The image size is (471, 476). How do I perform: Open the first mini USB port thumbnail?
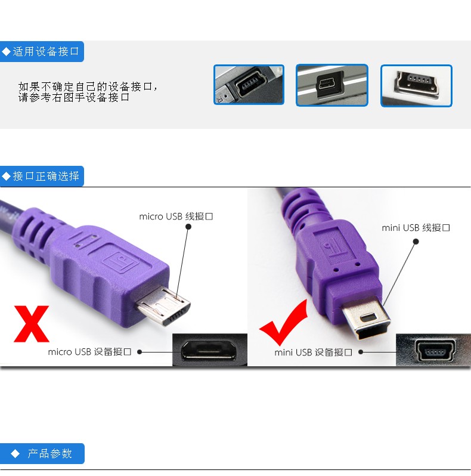[249, 85]
